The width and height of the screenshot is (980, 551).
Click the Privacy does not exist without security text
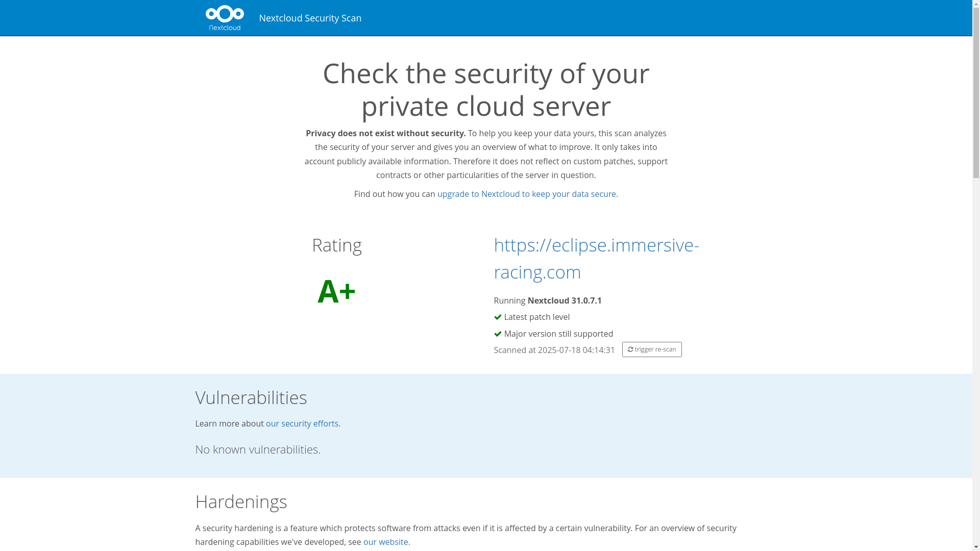[x=385, y=133]
